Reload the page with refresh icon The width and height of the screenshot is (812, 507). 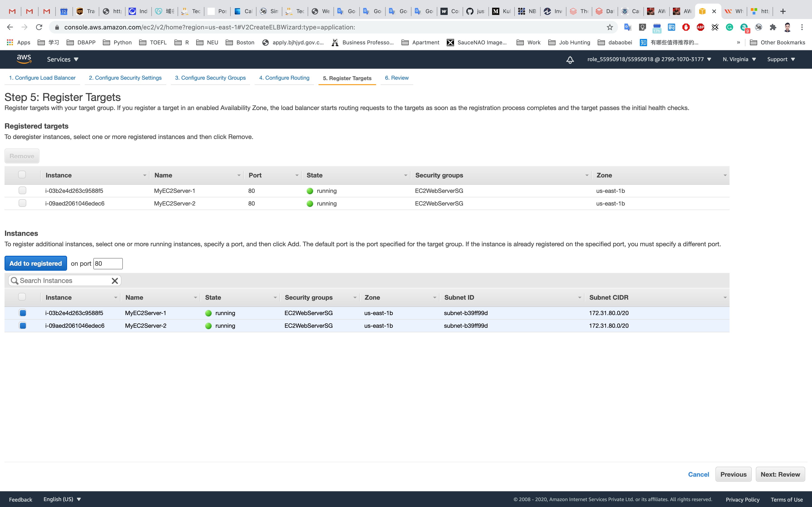click(x=39, y=27)
